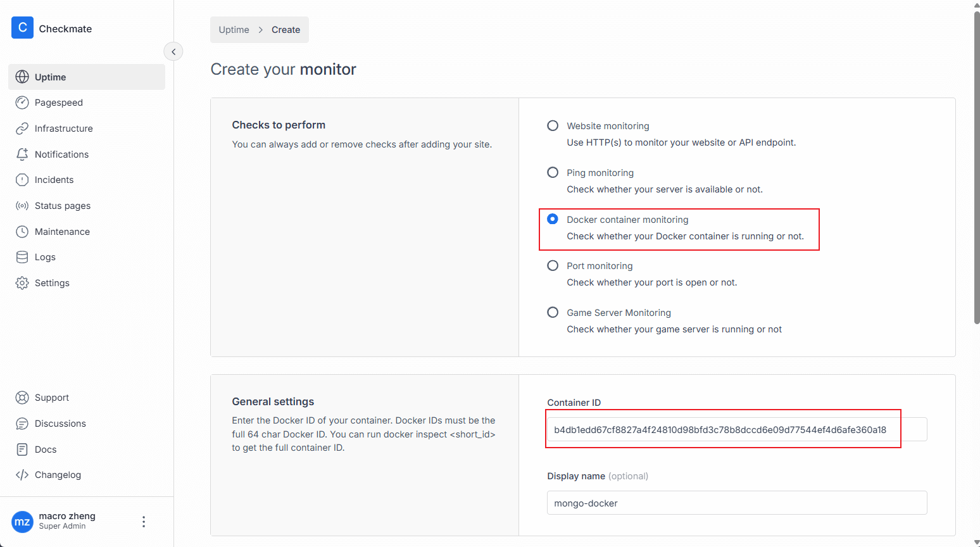Pick the Game Server Monitoring option

pos(553,313)
